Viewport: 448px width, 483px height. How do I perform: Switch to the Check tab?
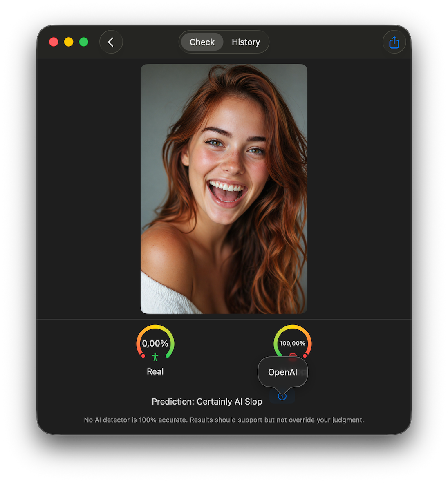click(x=202, y=42)
